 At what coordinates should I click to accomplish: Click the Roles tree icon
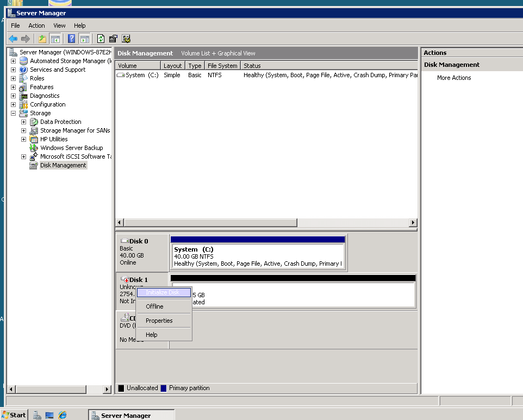pyautogui.click(x=23, y=78)
